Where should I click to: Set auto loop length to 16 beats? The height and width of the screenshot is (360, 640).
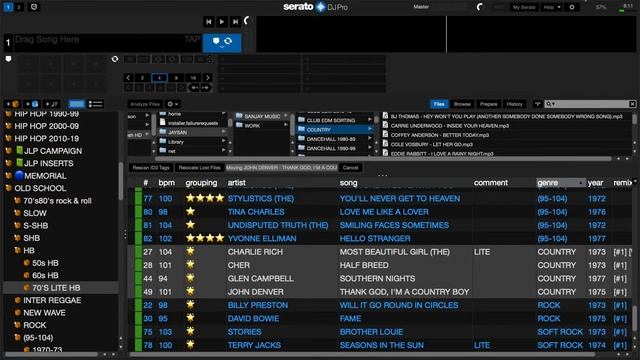pos(193,78)
